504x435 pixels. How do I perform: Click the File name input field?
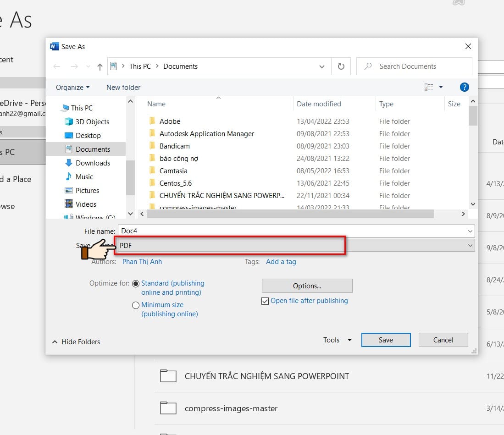296,231
